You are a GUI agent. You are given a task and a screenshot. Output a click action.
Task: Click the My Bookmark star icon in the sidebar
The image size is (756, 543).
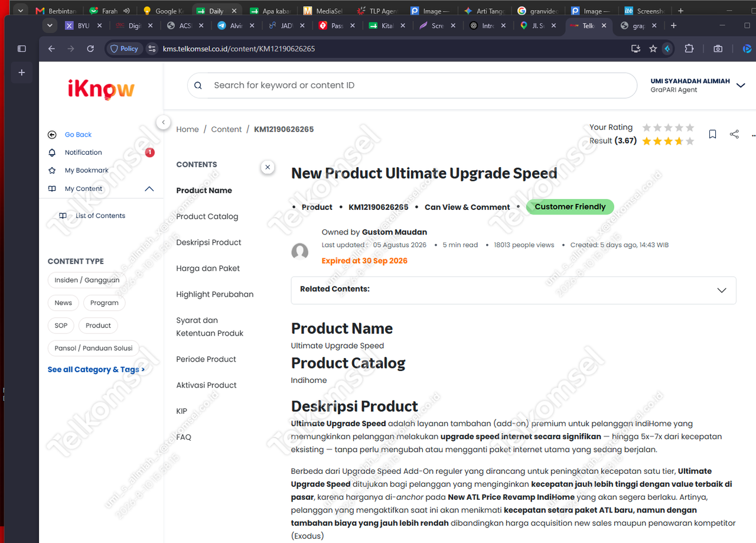coord(52,170)
